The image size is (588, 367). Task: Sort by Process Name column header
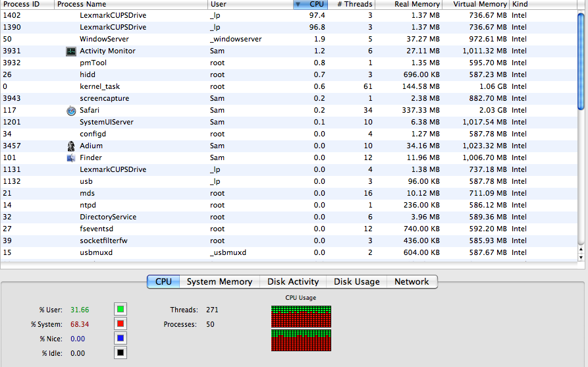pos(131,4)
